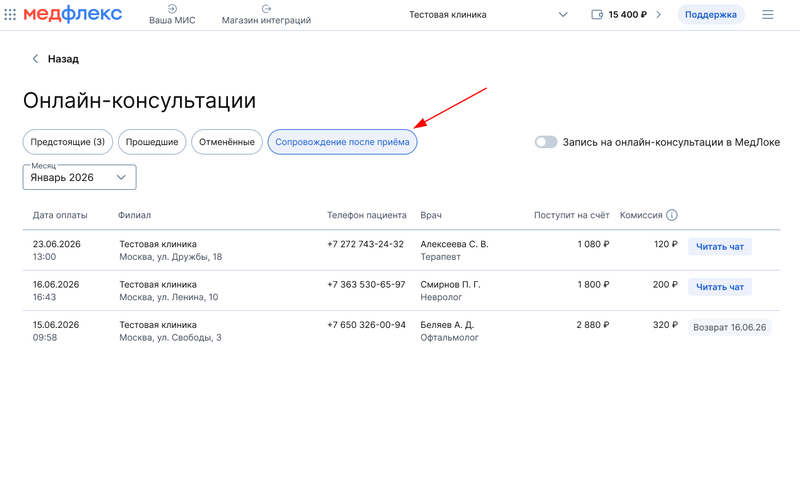Read chat for Алексеева С. В.

coord(719,246)
